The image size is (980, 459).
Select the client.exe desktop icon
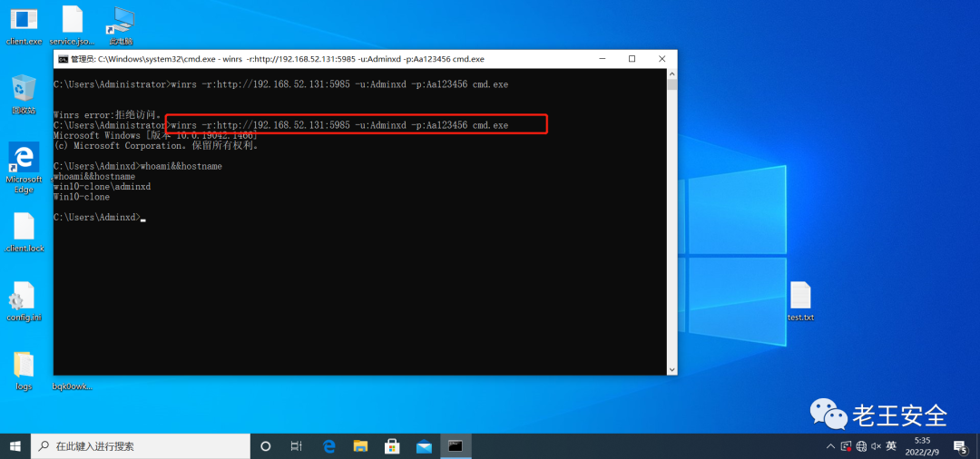pos(24,25)
